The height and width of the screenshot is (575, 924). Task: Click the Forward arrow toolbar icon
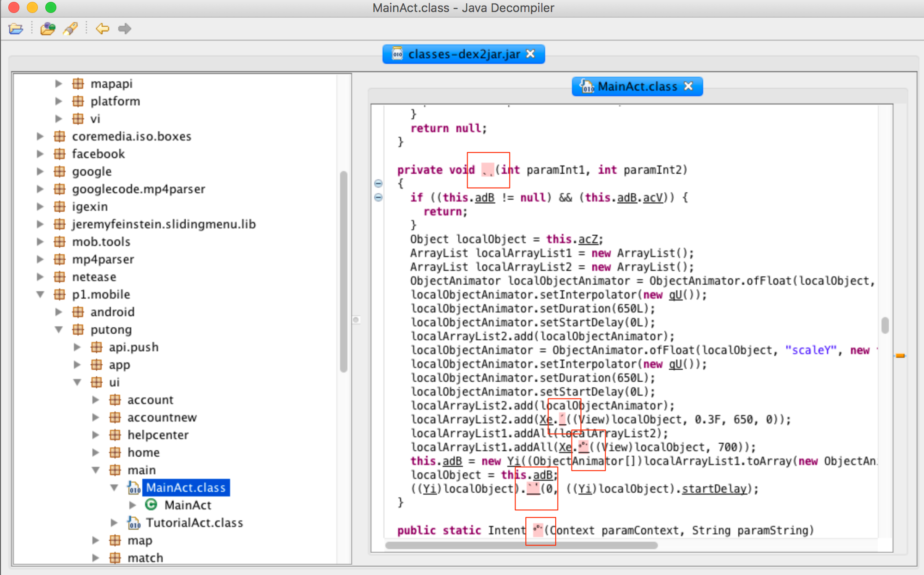pyautogui.click(x=124, y=29)
